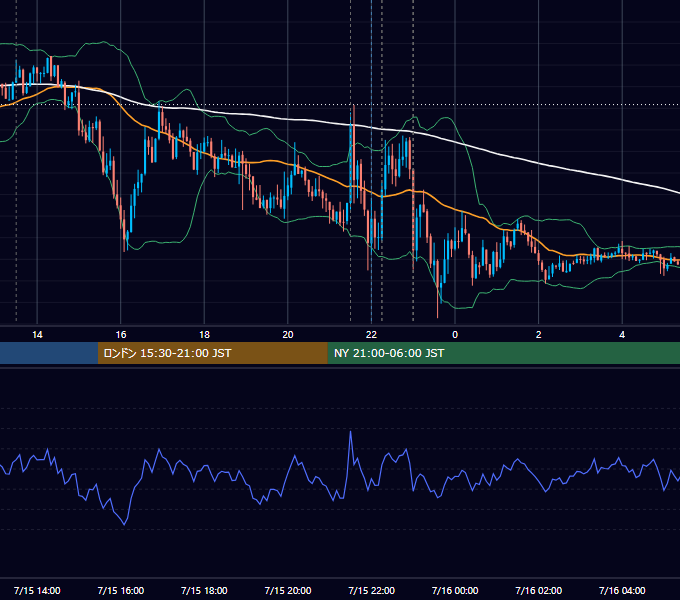Image resolution: width=680 pixels, height=600 pixels.
Task: Click the oscillator low point near 16:00
Action: coord(124,524)
